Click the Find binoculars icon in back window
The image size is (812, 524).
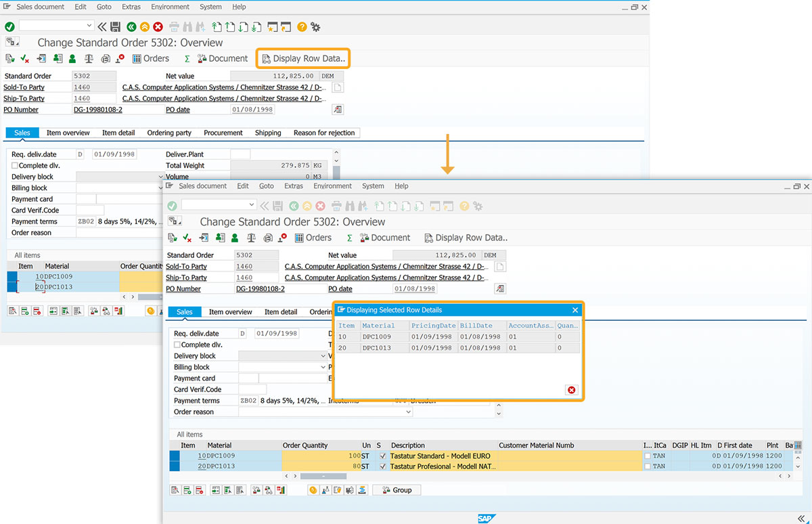187,26
